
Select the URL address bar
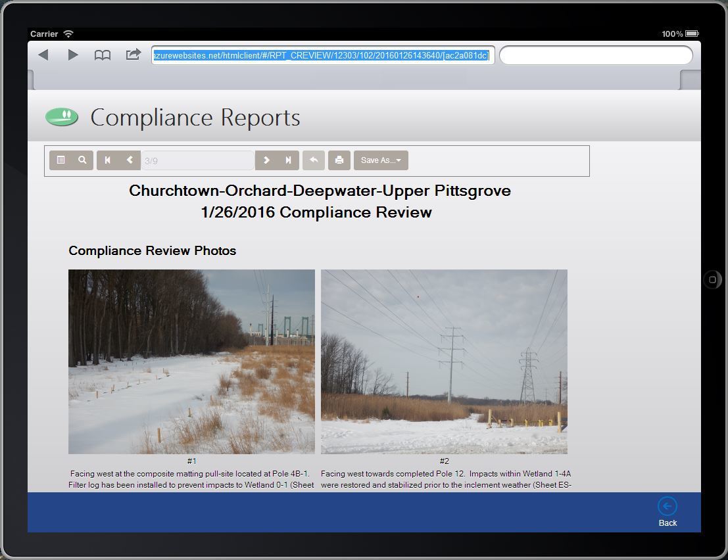pos(322,55)
